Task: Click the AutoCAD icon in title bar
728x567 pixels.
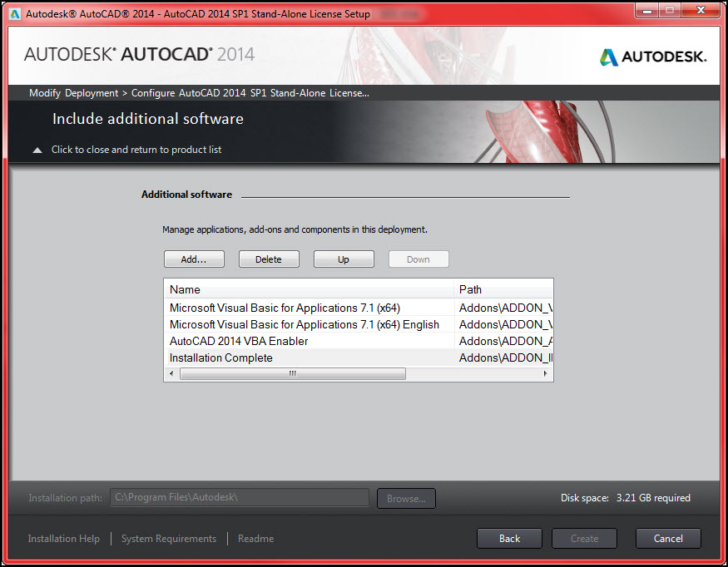Action: pyautogui.click(x=15, y=14)
